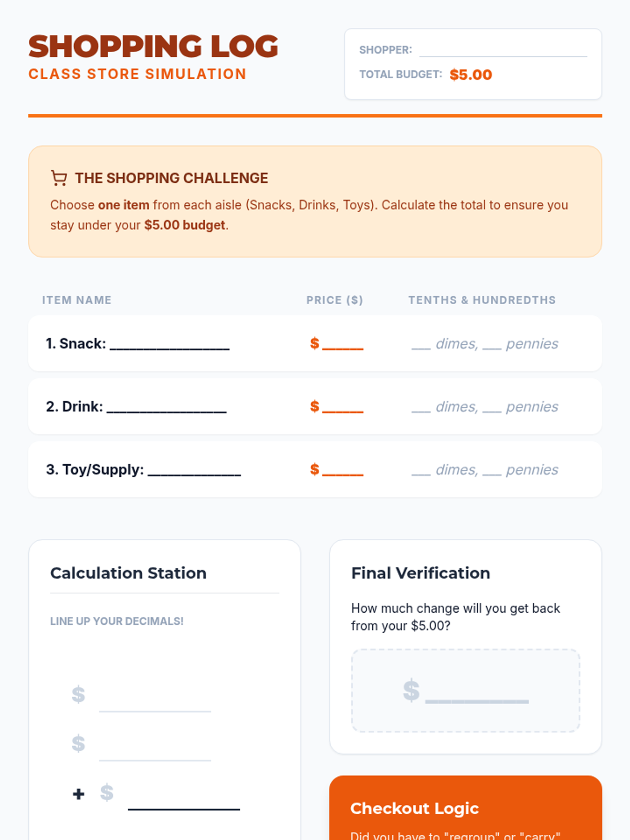Click the Final Verification heading
Screen dimensions: 630x840
(x=421, y=573)
